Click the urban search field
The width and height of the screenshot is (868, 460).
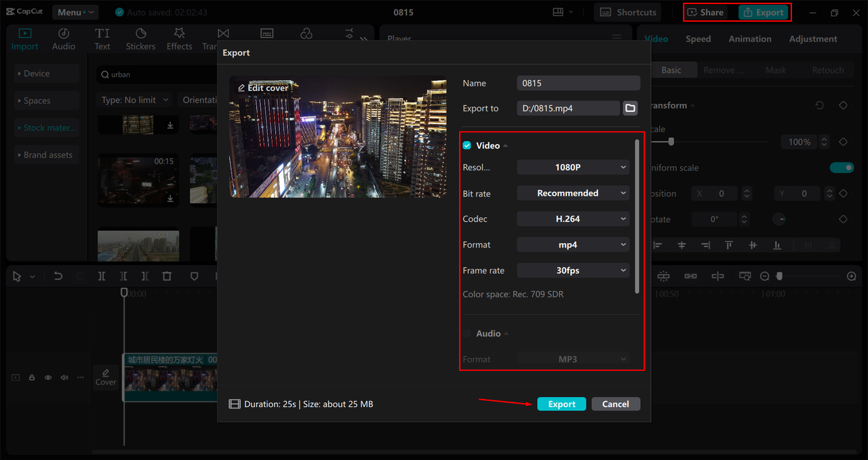point(157,74)
